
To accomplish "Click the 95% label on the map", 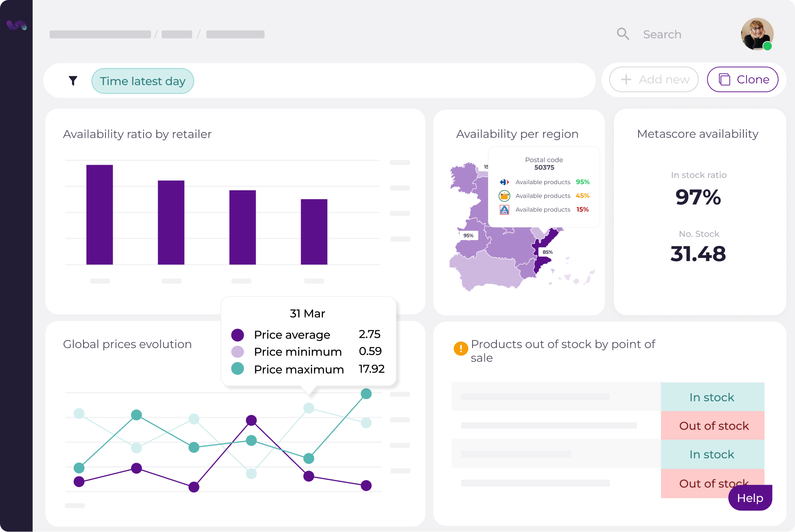I will click(x=469, y=235).
